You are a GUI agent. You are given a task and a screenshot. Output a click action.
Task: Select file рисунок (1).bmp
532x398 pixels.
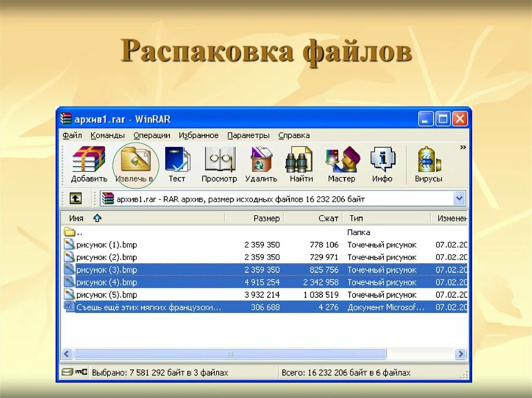264,245
